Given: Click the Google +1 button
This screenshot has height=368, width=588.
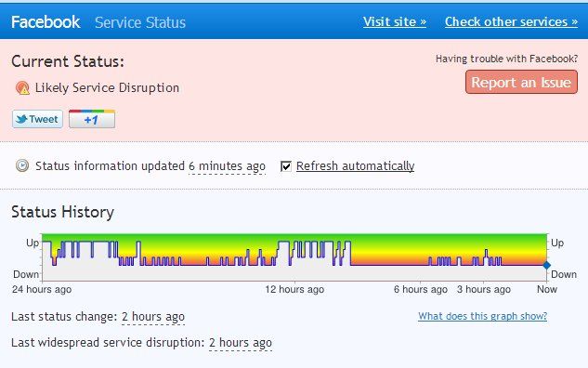Looking at the screenshot, I should tap(92, 119).
